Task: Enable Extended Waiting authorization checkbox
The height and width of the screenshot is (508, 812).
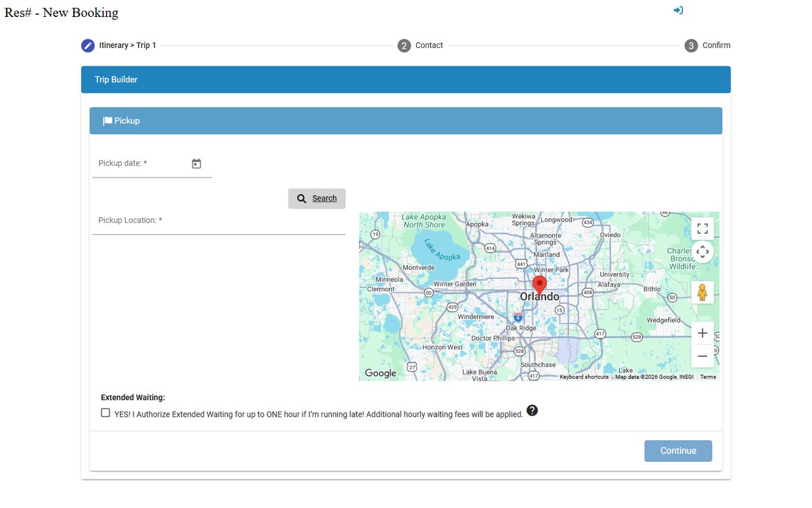Action: point(106,412)
